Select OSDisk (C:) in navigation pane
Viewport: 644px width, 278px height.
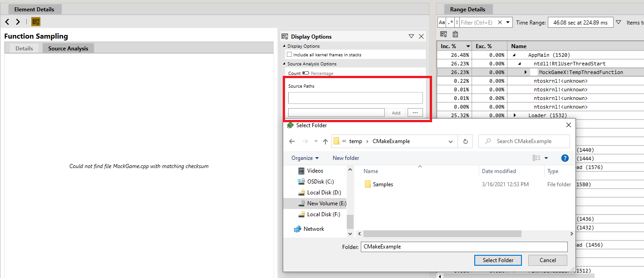pos(316,182)
